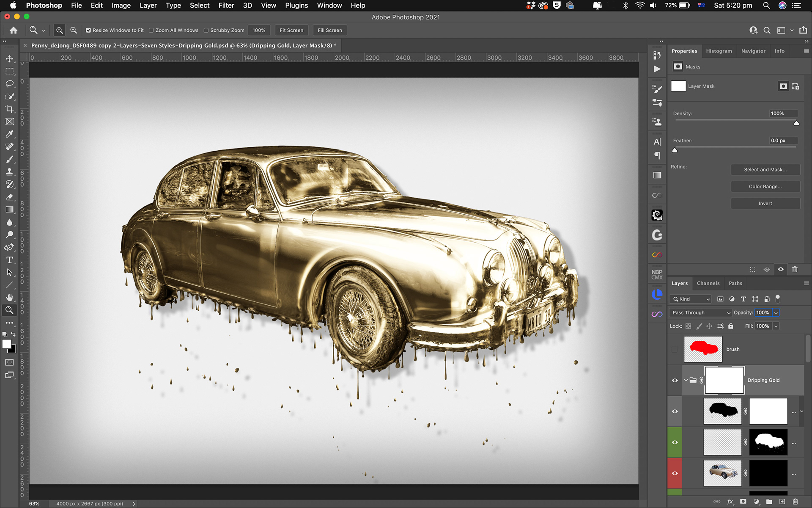This screenshot has width=812, height=508.
Task: Click the Home icon in options bar
Action: click(14, 30)
